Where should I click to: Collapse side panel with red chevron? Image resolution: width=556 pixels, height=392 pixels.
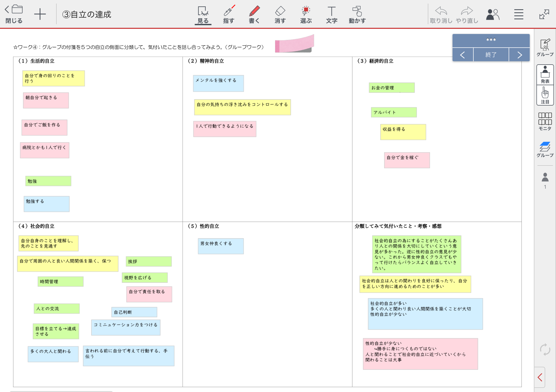[x=540, y=377]
